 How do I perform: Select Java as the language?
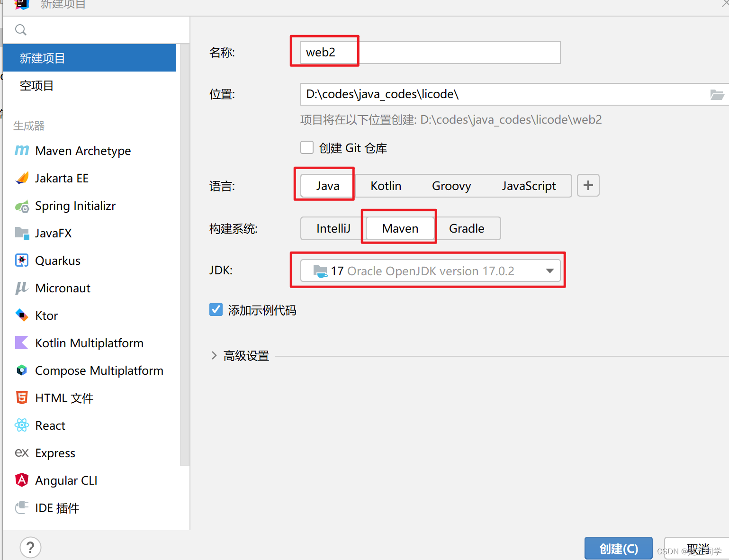(x=328, y=186)
